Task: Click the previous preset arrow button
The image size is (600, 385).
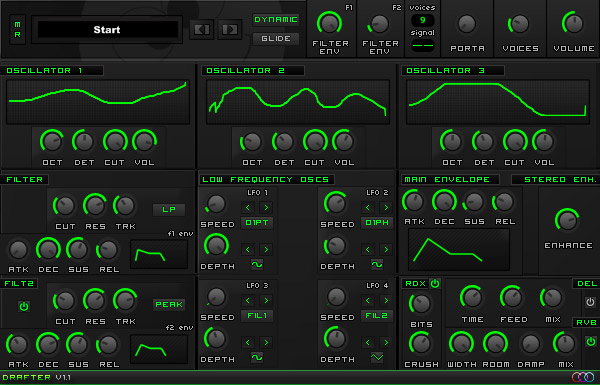Action: (202, 29)
